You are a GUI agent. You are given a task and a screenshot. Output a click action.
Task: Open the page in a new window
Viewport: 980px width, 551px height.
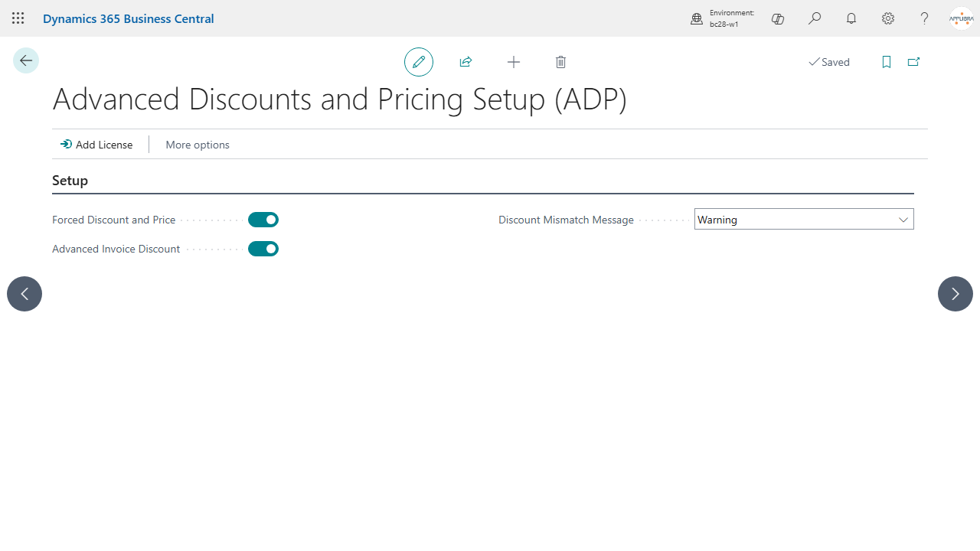point(913,62)
